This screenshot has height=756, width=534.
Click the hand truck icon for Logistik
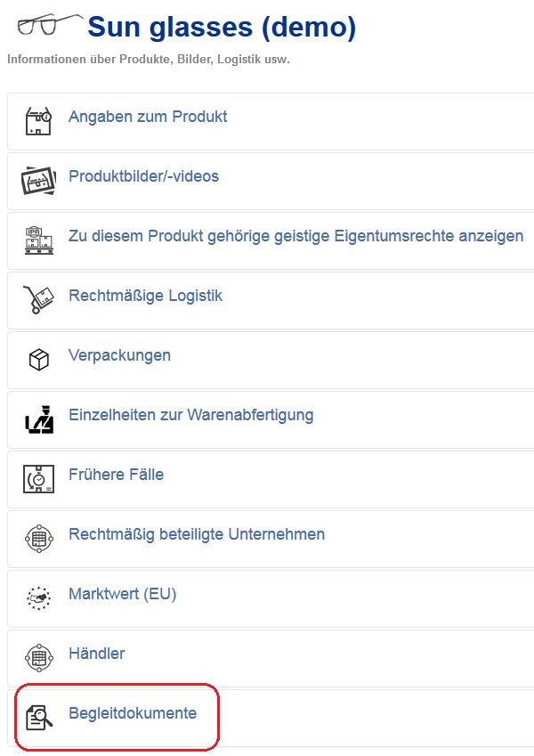click(x=39, y=300)
